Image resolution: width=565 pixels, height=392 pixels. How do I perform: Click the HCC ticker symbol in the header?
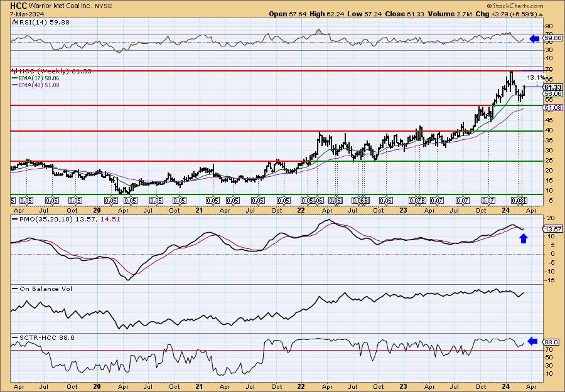click(18, 6)
